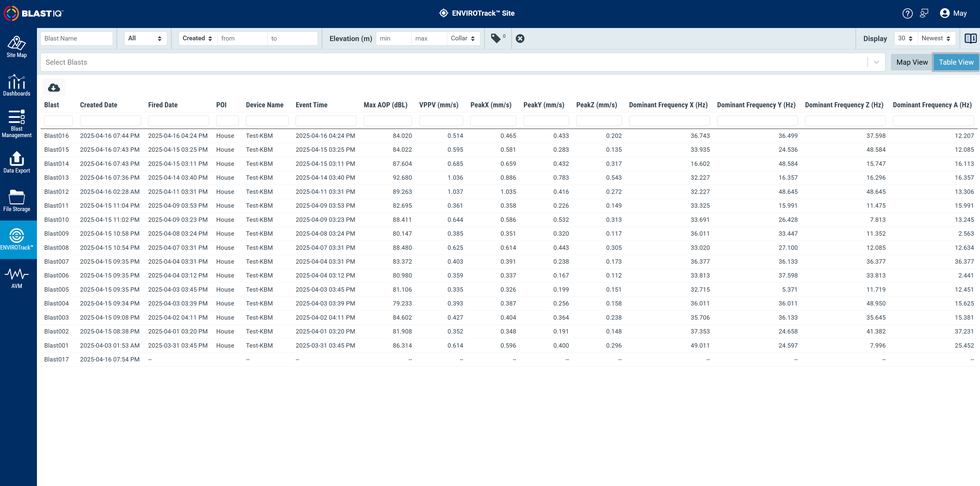Screen dimensions: 980x486
Task: Click the tag filter icon
Action: [x=496, y=38]
